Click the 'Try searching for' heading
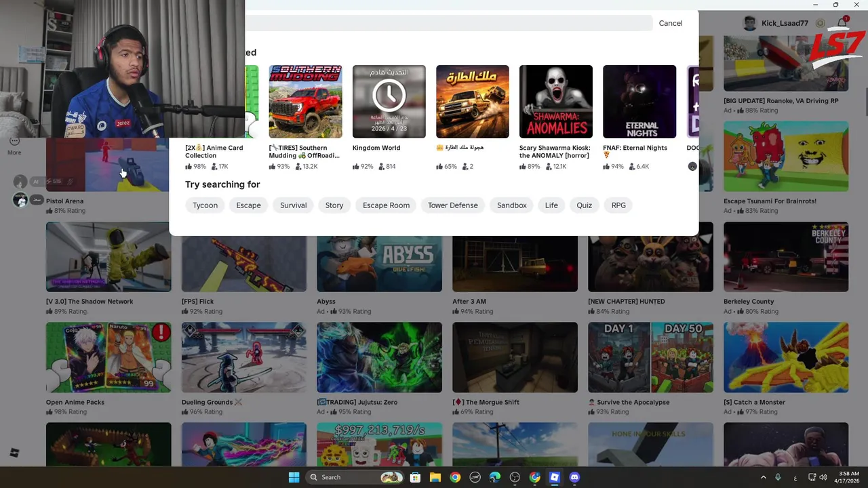 pyautogui.click(x=222, y=184)
